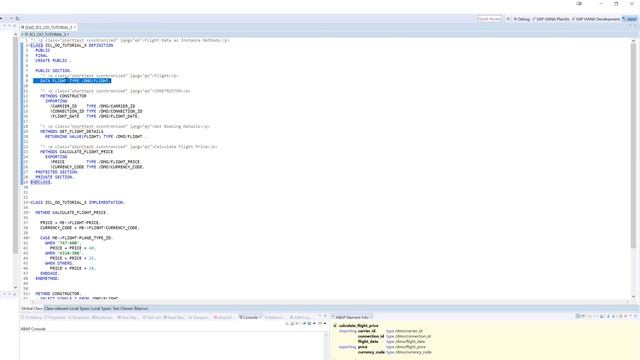Click the METHODS CONSTRUCTOR line
This screenshot has height=360, width=640.
[63, 96]
